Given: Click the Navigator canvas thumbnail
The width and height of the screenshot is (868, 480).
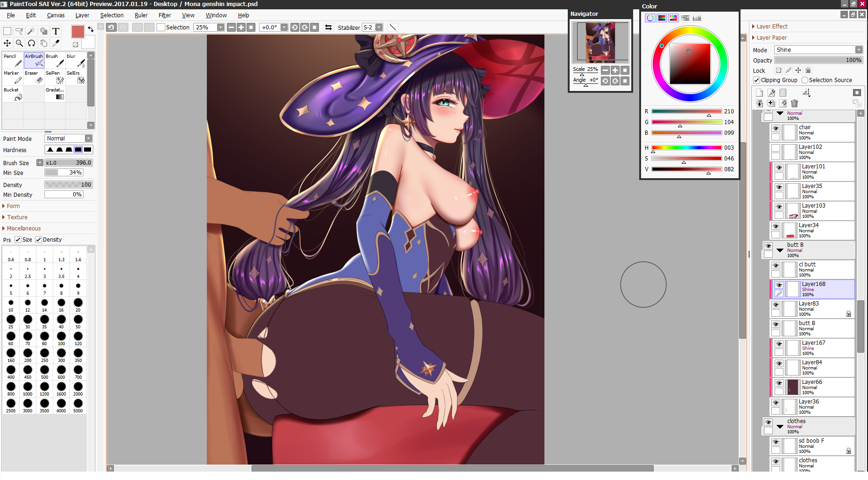Looking at the screenshot, I should pos(600,42).
